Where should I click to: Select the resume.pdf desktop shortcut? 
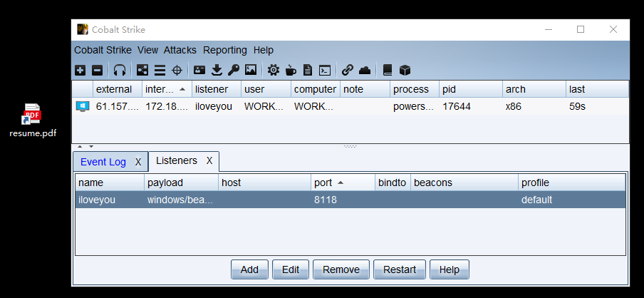click(x=33, y=120)
